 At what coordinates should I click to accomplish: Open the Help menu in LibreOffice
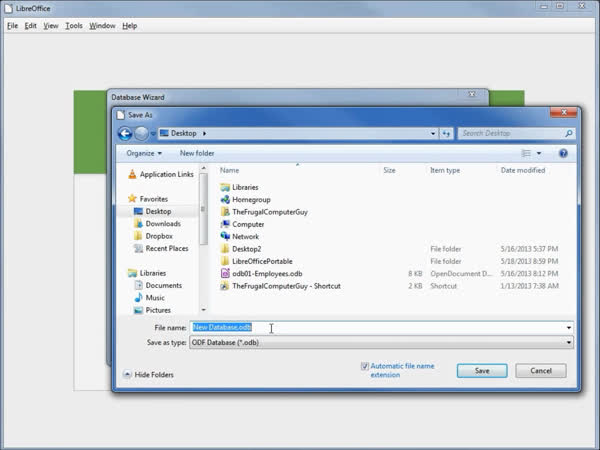[129, 26]
